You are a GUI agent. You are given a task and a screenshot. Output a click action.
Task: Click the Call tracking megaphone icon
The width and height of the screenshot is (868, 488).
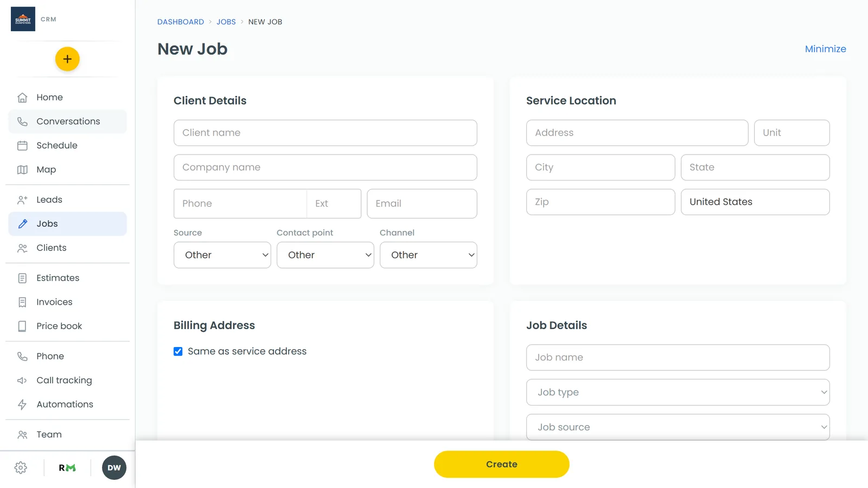(x=22, y=380)
